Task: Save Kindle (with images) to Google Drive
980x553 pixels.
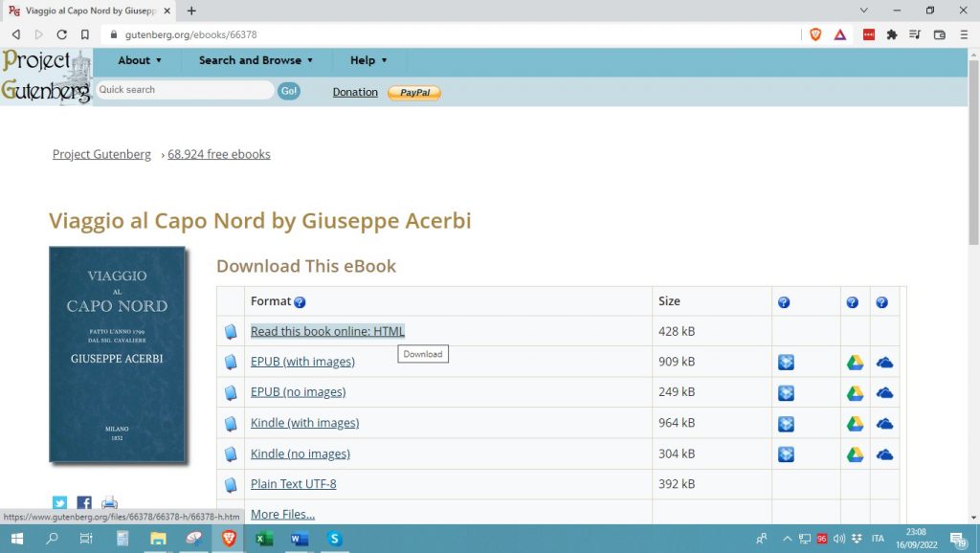Action: (855, 424)
